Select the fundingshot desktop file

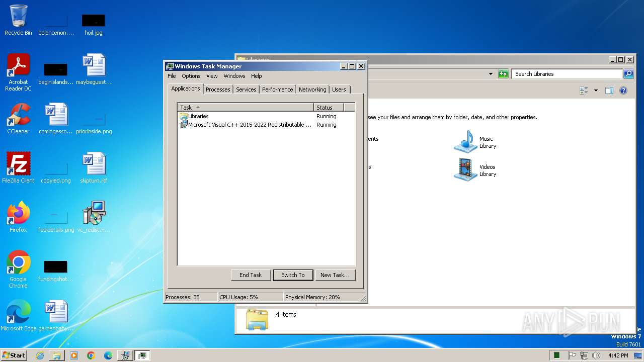[x=56, y=271]
